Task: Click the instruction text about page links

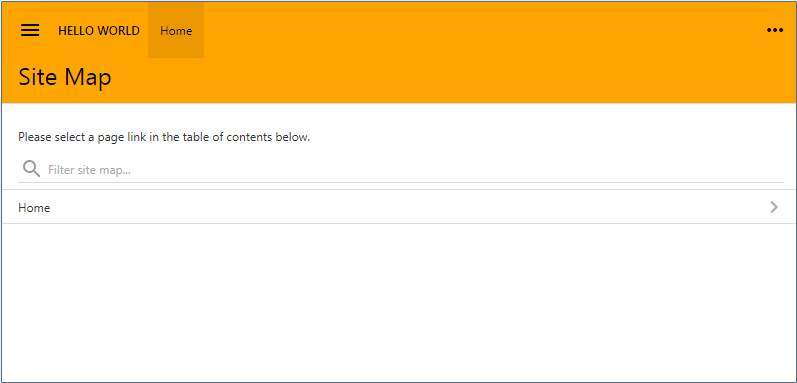Action: pos(164,137)
